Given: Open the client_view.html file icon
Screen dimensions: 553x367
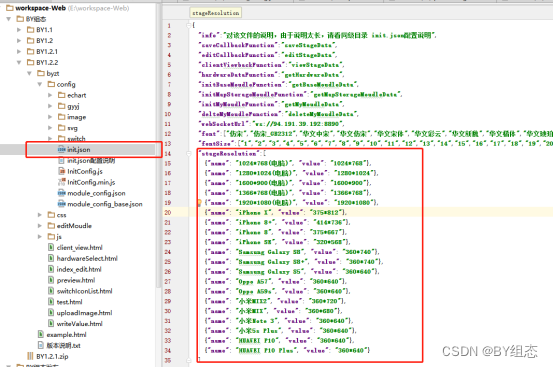Looking at the screenshot, I should point(51,247).
